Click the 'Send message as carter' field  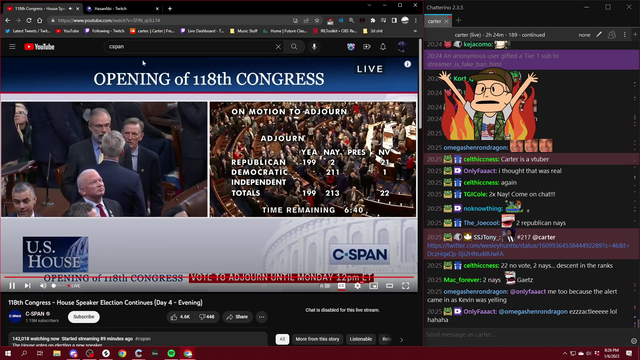(527, 335)
